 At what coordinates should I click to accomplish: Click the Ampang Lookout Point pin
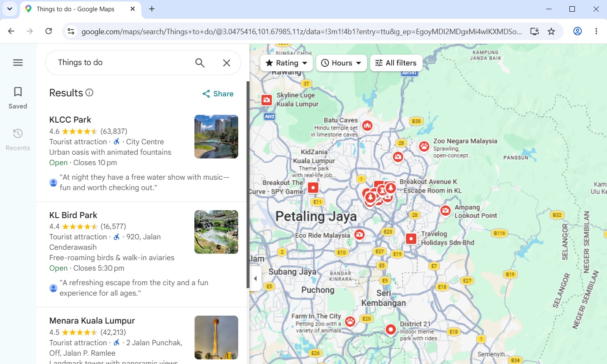pyautogui.click(x=446, y=211)
